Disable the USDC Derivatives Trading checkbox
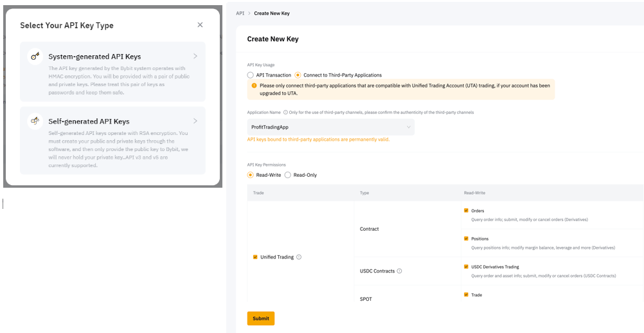 point(466,267)
